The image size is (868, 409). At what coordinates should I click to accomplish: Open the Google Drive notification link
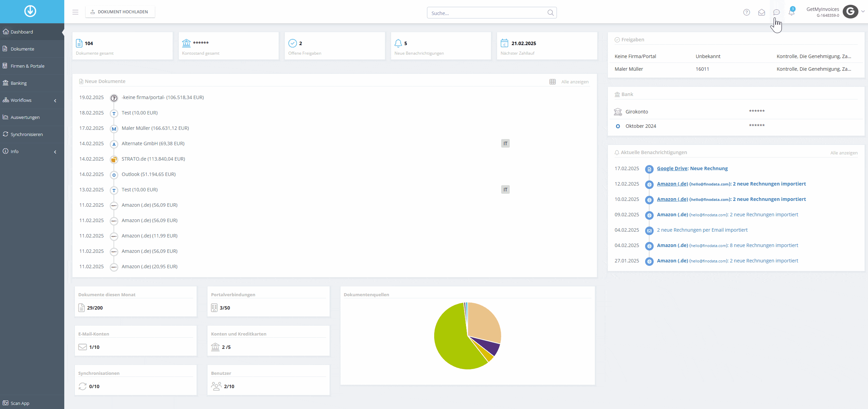[672, 168]
